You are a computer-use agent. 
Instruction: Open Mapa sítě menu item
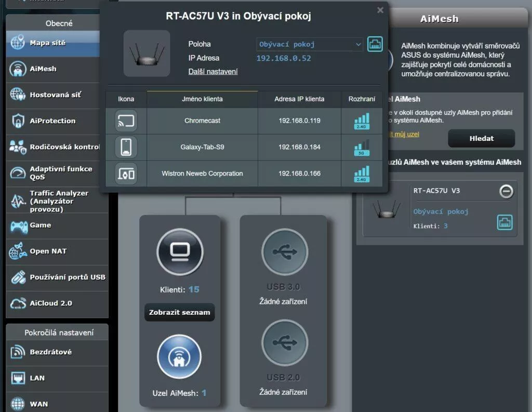53,43
